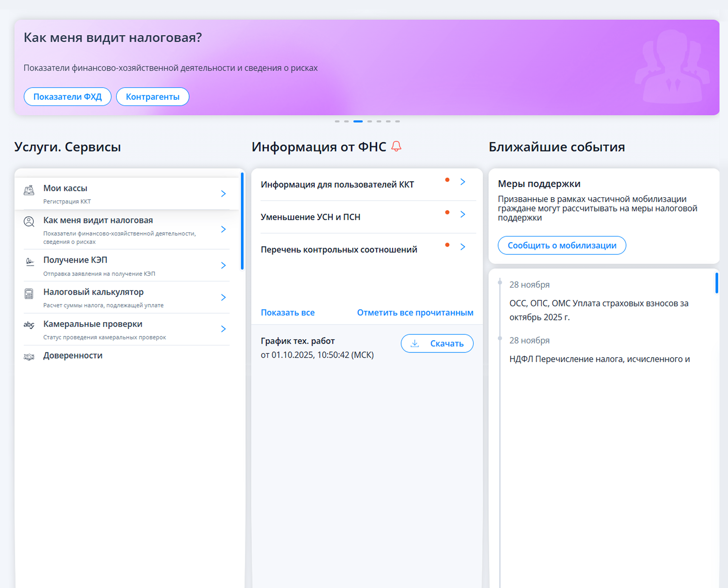Select first banner carousel indicator dot
Image resolution: width=728 pixels, height=588 pixels.
pos(337,122)
